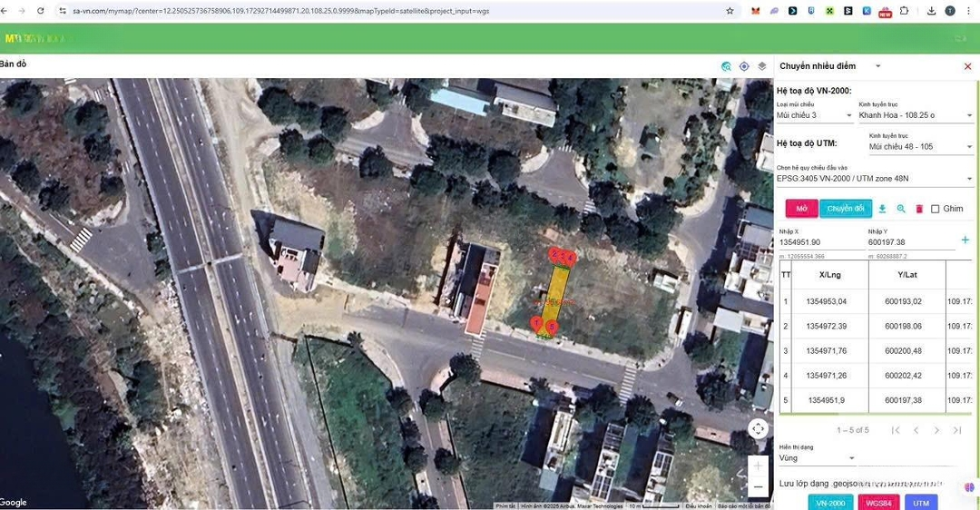Open the EPSG:3405 projection dropdown

tap(875, 179)
